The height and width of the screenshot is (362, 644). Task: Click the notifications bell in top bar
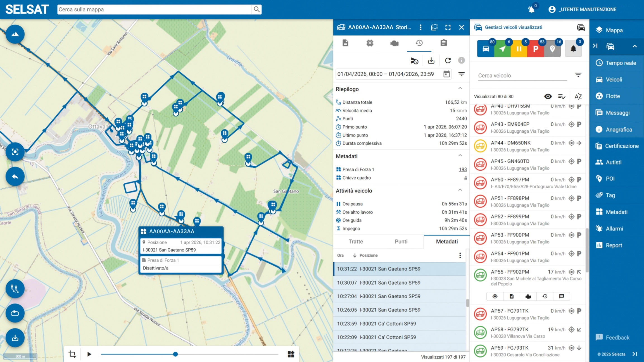point(531,9)
